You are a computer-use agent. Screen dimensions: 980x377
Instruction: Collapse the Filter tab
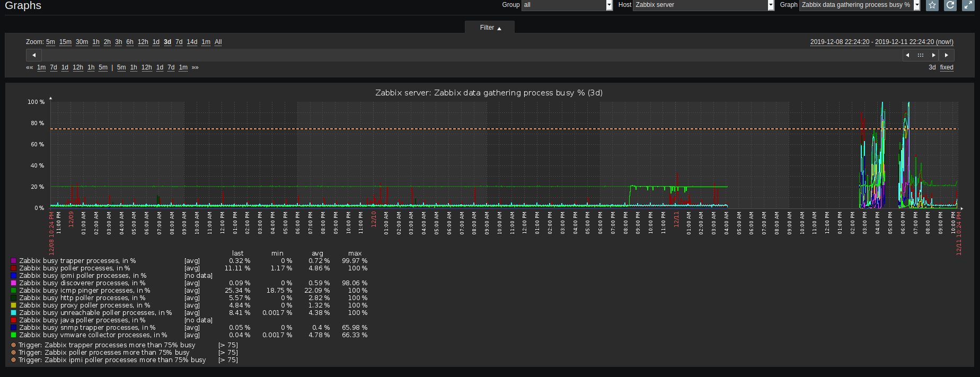(490, 28)
